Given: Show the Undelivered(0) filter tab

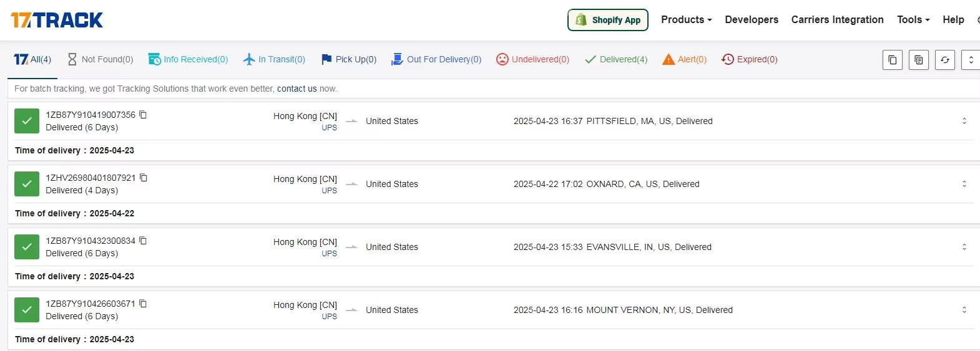Looking at the screenshot, I should (x=532, y=60).
